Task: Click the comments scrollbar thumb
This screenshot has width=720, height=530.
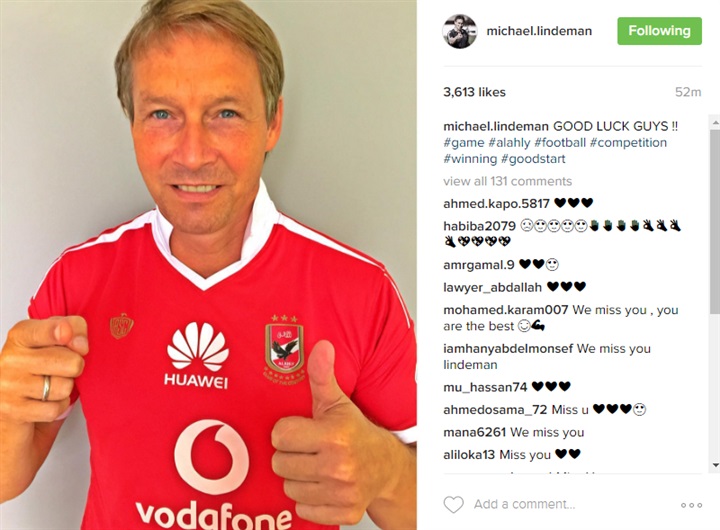Action: tap(715, 222)
